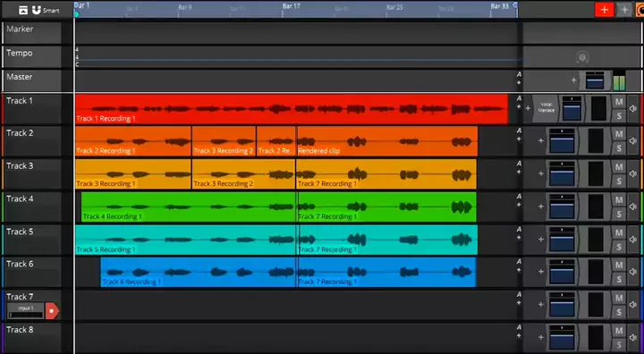Open the Track 3 automation A menu

pos(519,164)
